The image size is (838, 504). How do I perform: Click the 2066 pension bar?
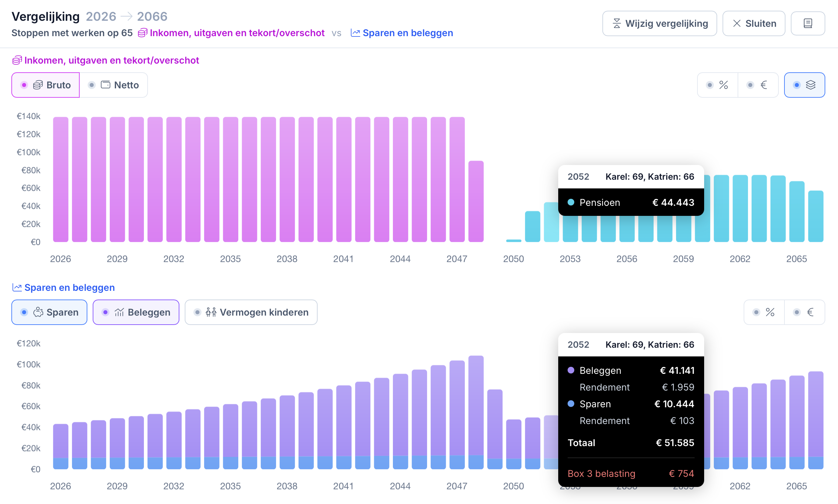[x=816, y=216]
